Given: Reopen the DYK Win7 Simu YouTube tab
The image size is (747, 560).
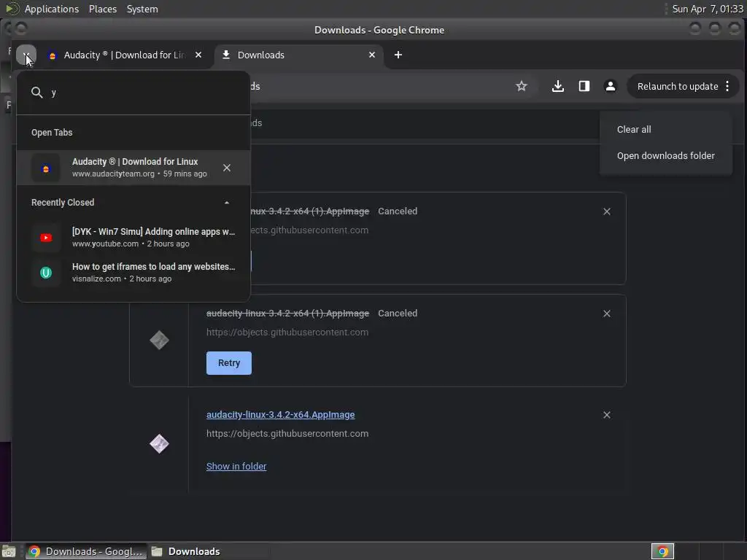Looking at the screenshot, I should [x=133, y=237].
